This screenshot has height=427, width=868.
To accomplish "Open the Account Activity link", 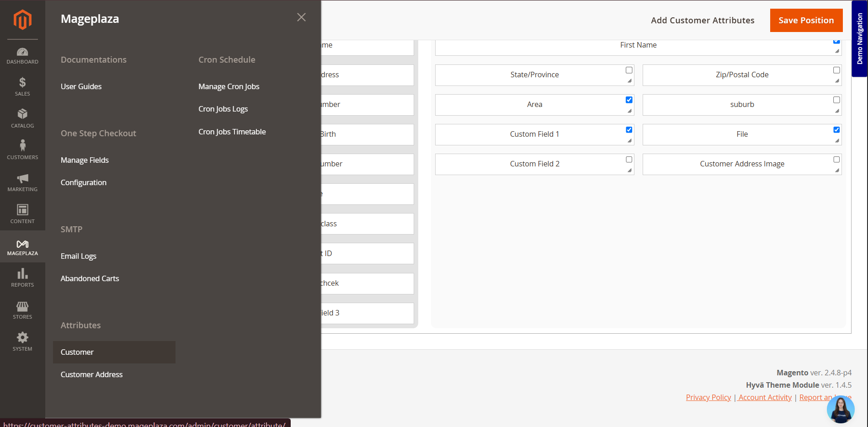I will coord(765,397).
